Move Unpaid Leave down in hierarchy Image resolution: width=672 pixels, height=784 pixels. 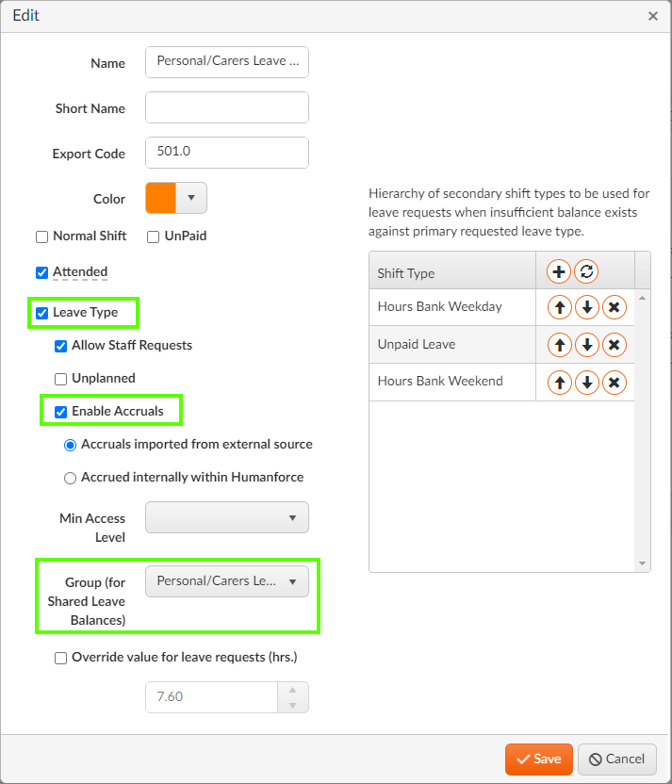587,345
